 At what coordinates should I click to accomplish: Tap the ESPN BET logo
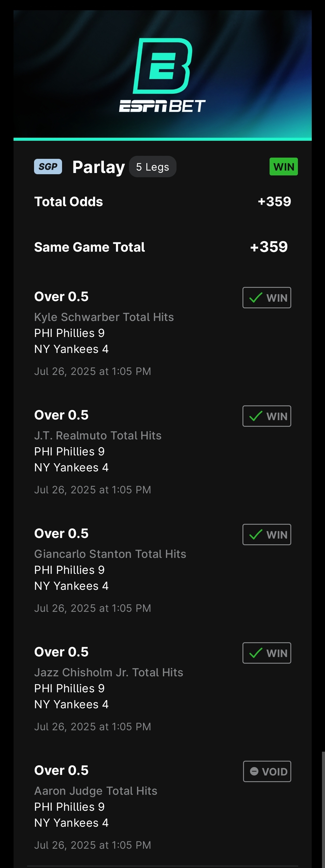(x=162, y=75)
